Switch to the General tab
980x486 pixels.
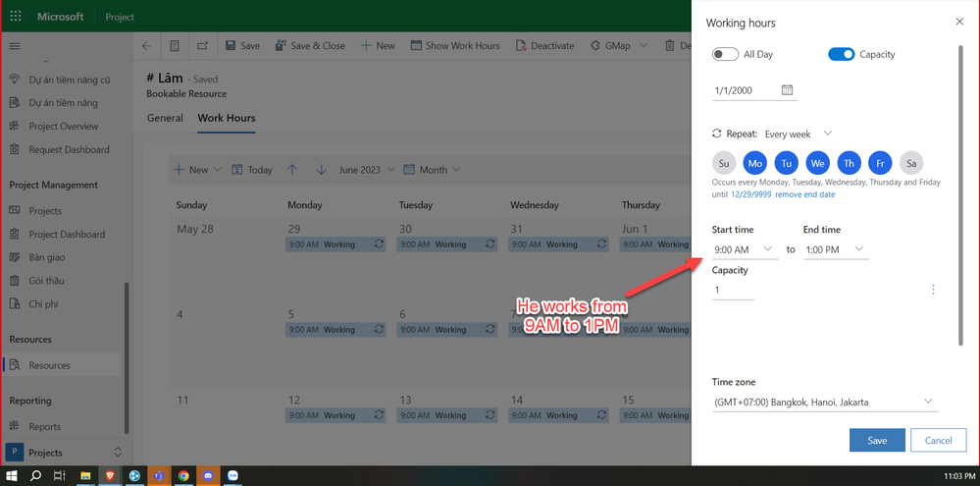pyautogui.click(x=165, y=118)
